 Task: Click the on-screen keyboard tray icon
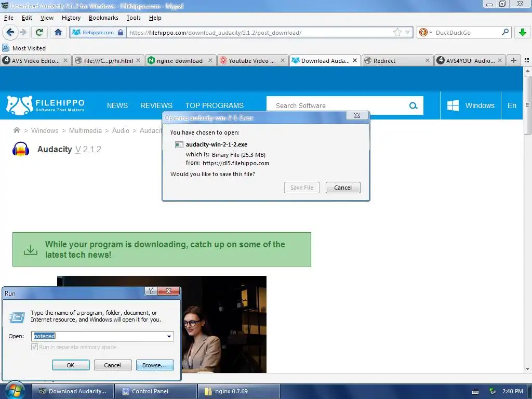pyautogui.click(x=475, y=392)
